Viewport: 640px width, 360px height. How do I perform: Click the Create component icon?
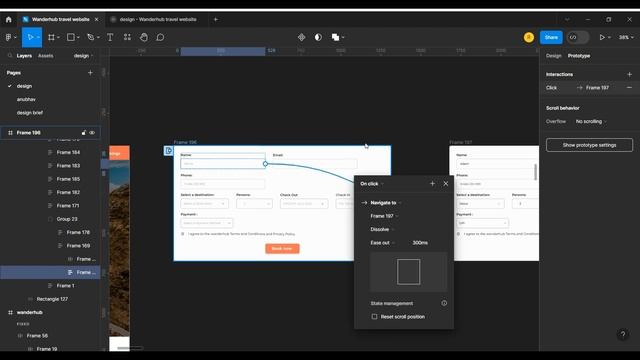[x=302, y=37]
